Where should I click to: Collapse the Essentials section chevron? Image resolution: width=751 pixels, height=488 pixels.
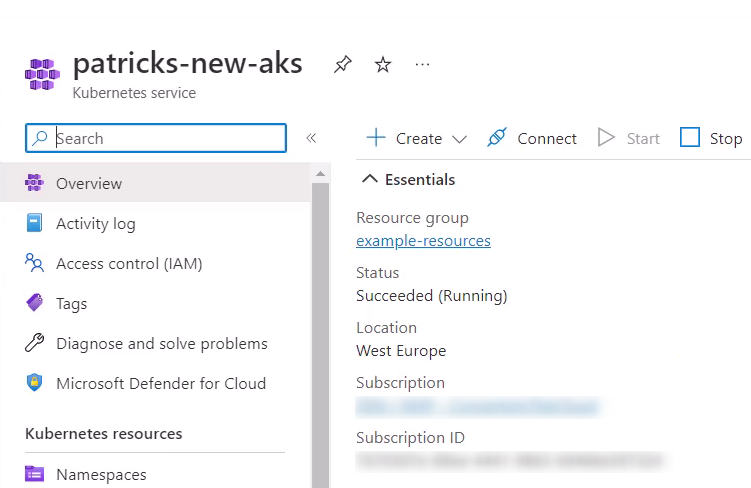370,179
